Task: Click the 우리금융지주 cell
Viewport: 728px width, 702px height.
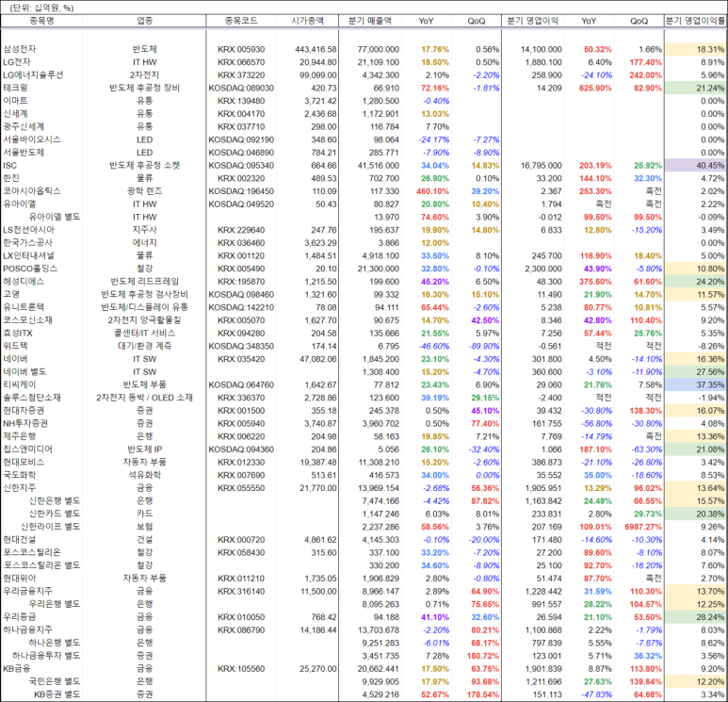Action: click(x=28, y=592)
